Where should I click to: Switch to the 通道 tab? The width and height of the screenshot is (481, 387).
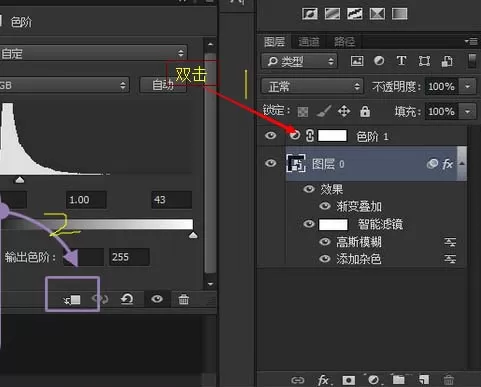[309, 42]
